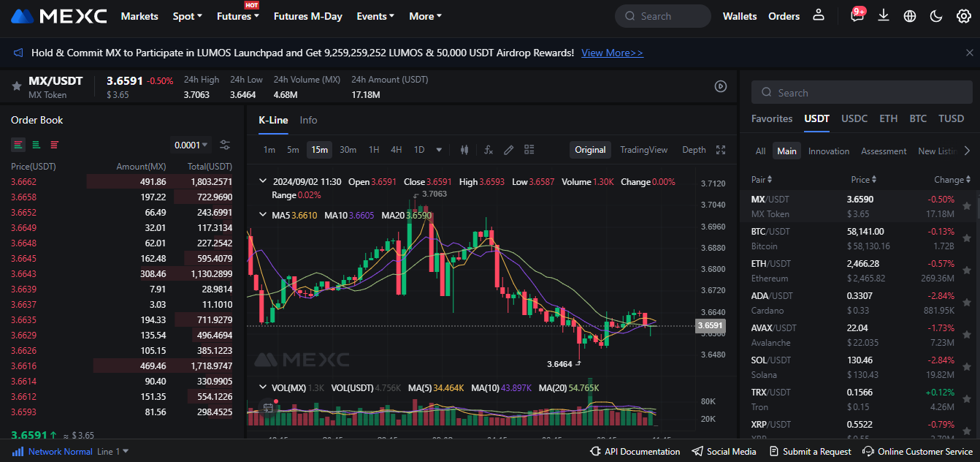The width and height of the screenshot is (980, 462).
Task: Open the chart layout grid icon
Action: 529,150
